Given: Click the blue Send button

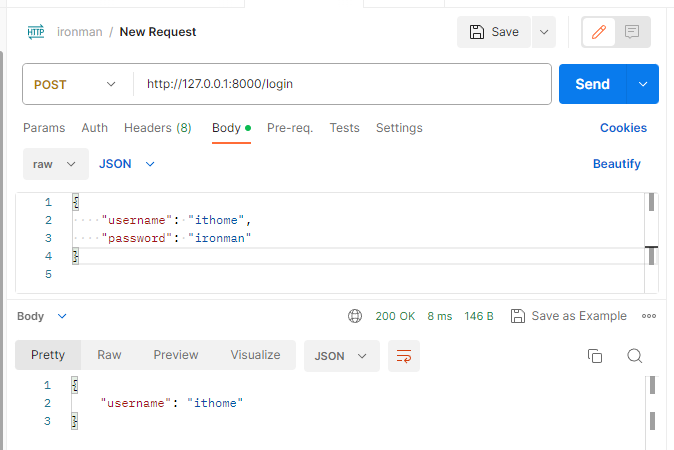Looking at the screenshot, I should [x=592, y=84].
